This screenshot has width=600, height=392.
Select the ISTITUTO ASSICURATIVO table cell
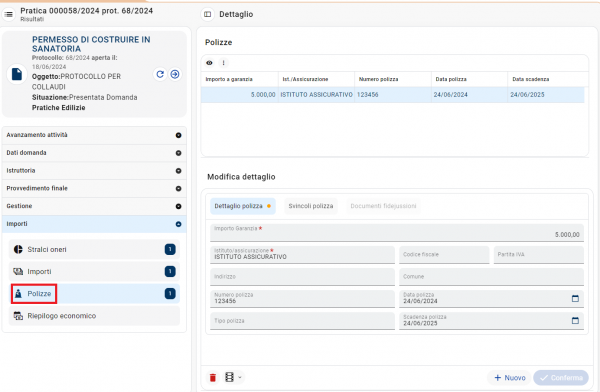(316, 95)
